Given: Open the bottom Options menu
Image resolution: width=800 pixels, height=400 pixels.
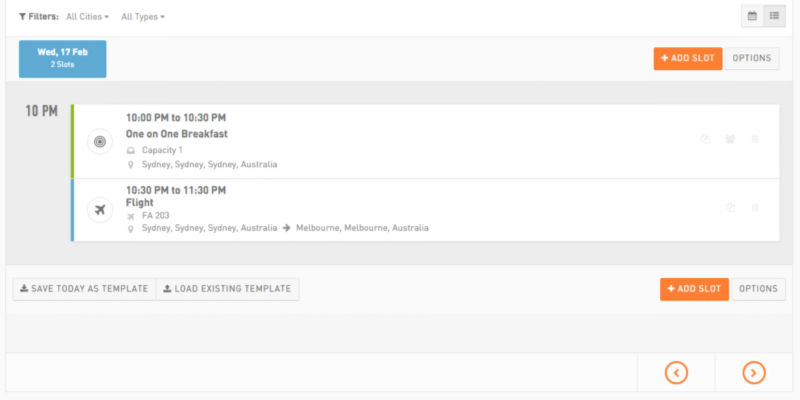Looking at the screenshot, I should pos(758,289).
